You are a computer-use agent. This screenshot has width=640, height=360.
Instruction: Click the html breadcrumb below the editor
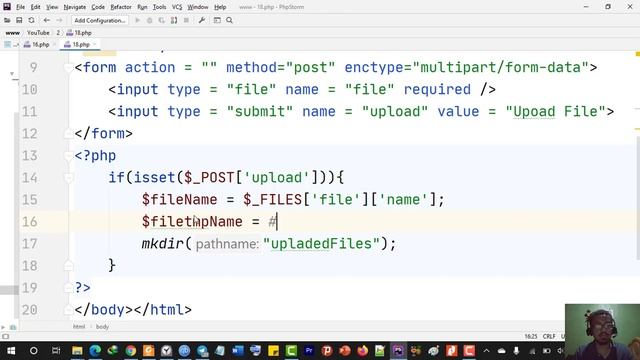coord(79,327)
